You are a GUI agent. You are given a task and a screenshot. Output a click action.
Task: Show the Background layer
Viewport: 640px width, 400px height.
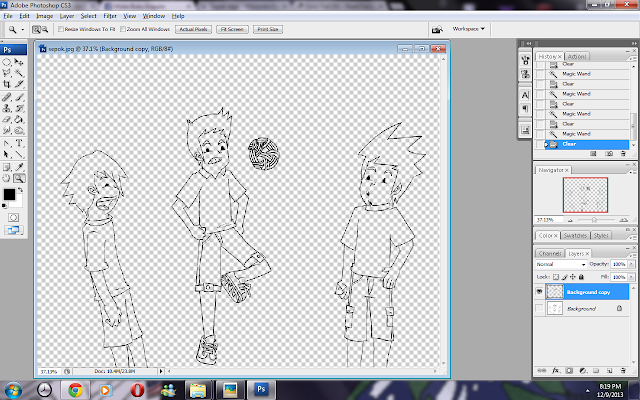[540, 308]
